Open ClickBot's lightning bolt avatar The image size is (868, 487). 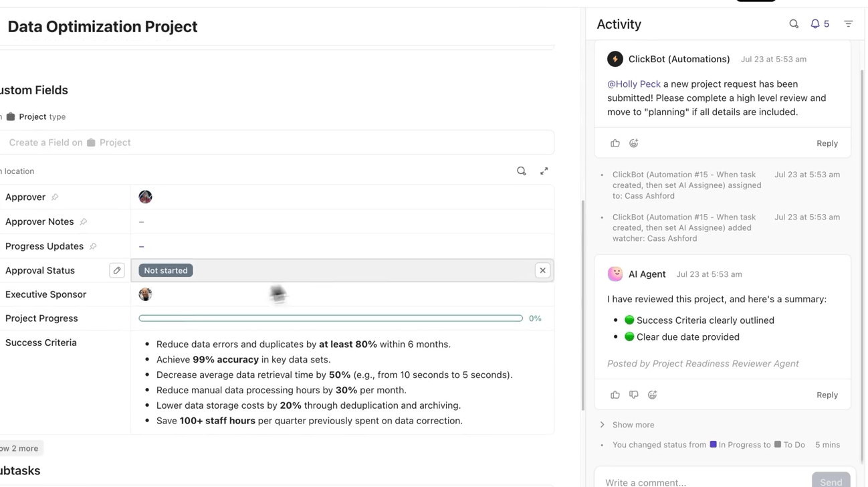coord(615,59)
